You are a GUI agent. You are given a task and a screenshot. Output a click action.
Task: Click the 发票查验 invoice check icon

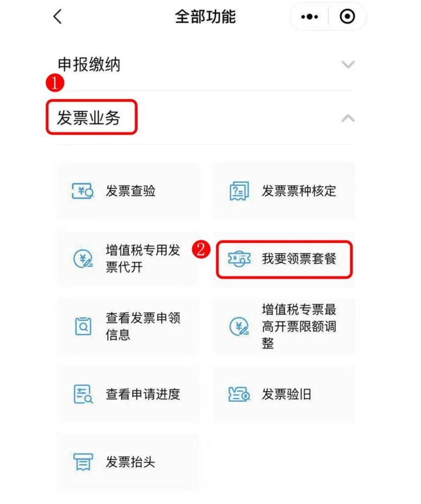pyautogui.click(x=83, y=191)
